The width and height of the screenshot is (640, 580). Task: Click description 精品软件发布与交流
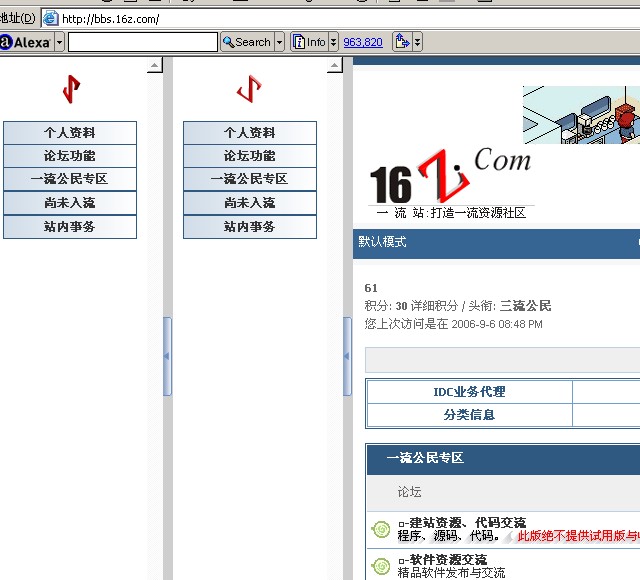click(451, 573)
